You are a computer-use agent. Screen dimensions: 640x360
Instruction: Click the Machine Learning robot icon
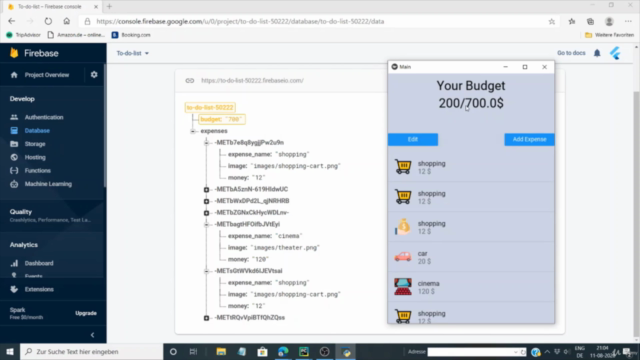point(14,184)
